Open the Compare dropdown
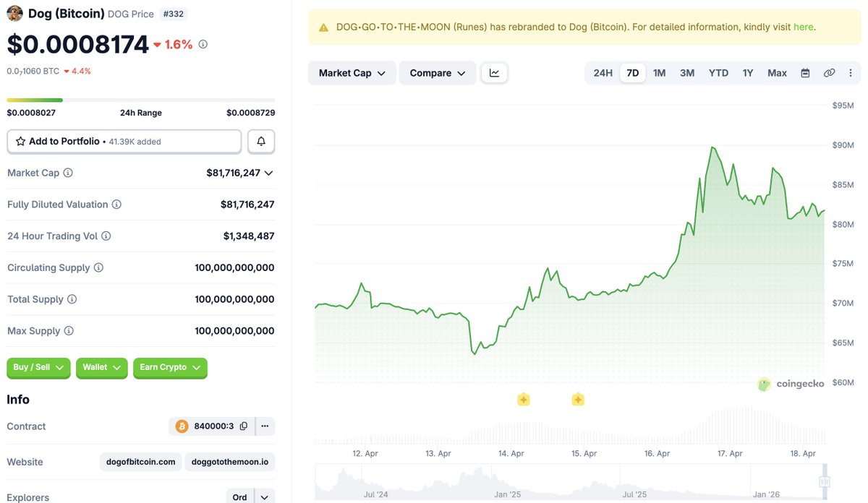This screenshot has width=868, height=503. pos(438,73)
